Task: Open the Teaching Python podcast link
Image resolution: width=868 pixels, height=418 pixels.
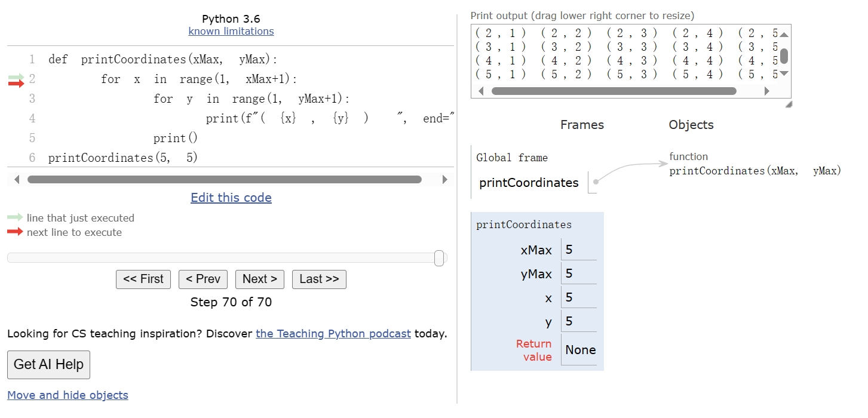Action: click(333, 334)
